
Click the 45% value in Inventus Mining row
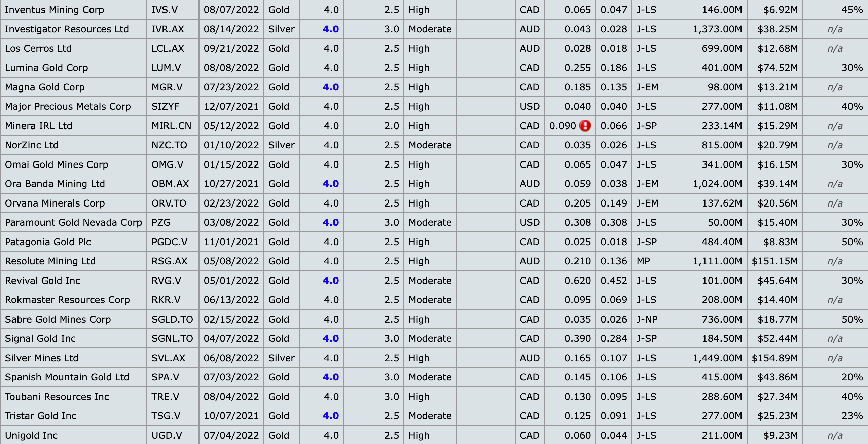[852, 10]
